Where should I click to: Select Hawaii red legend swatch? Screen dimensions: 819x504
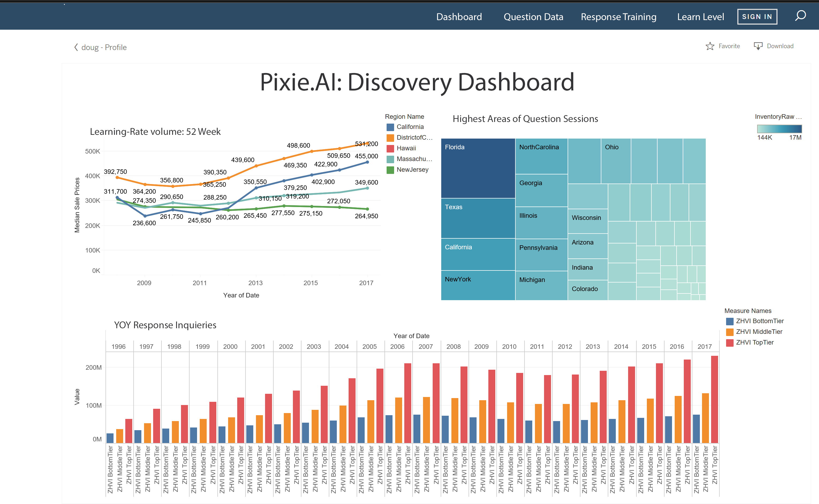pos(390,148)
